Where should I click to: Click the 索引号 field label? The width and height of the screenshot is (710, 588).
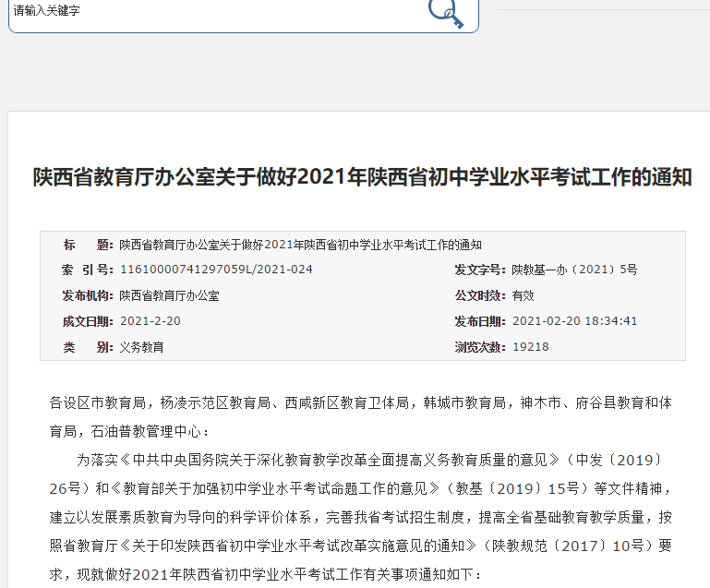(x=87, y=270)
